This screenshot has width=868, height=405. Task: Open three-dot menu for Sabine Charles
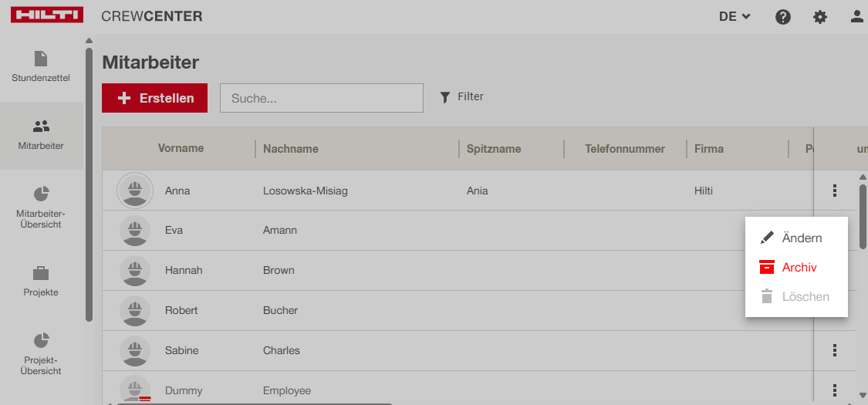point(835,350)
